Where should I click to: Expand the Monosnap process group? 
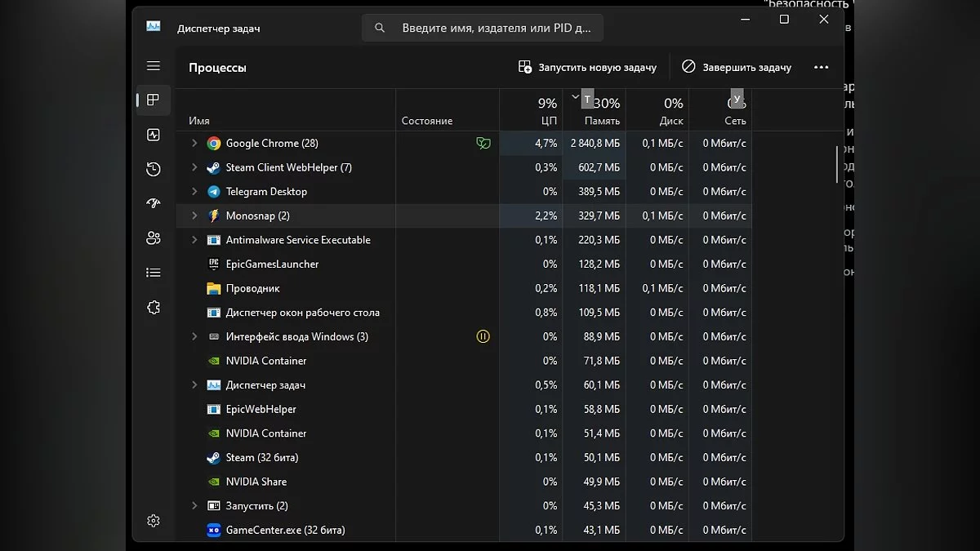194,216
